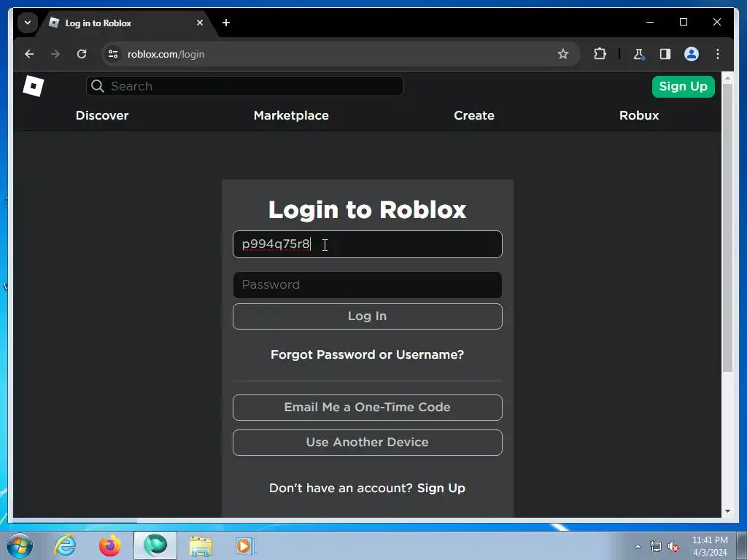Show hidden system tray icons arrow
Image resolution: width=747 pixels, height=560 pixels.
coord(638,546)
